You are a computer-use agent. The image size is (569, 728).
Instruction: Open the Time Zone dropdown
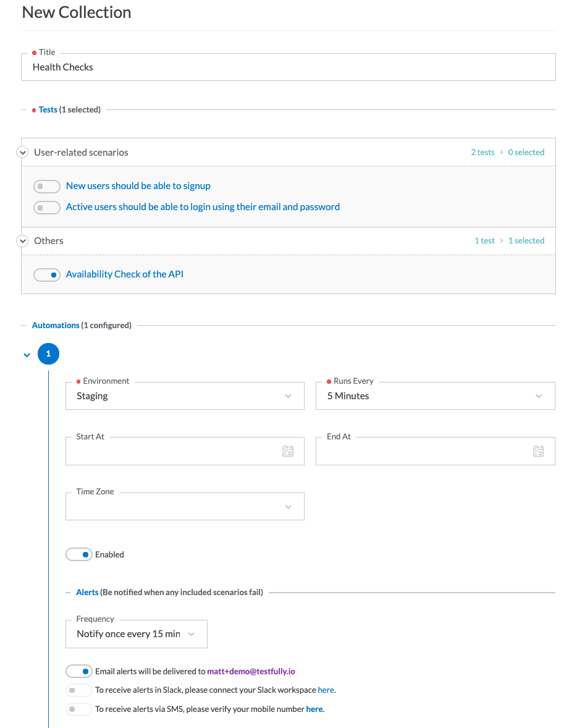185,507
